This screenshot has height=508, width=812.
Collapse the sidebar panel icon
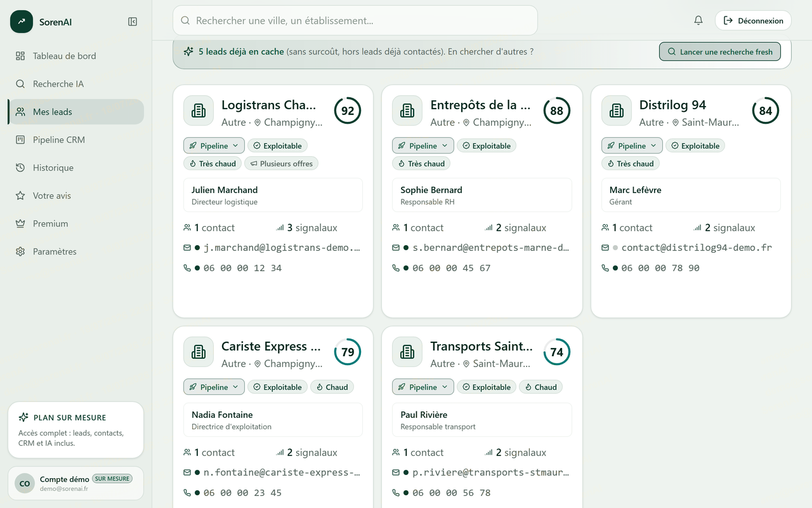133,22
